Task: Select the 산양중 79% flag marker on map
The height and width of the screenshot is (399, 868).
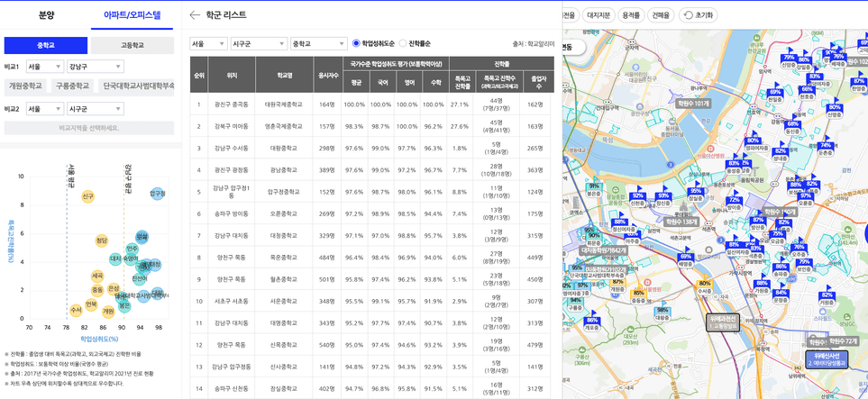Action: click(x=789, y=60)
